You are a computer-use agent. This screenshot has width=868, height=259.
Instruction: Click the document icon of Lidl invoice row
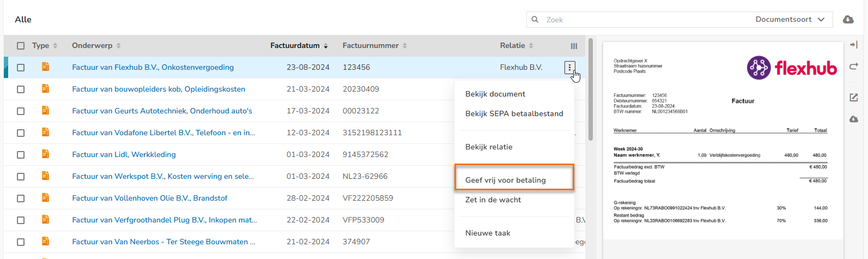click(x=46, y=154)
